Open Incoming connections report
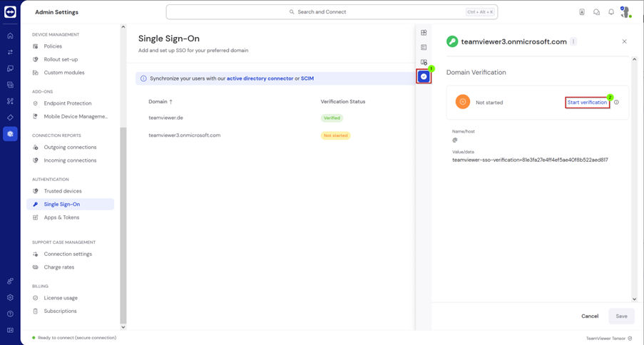Image resolution: width=644 pixels, height=345 pixels. 70,160
